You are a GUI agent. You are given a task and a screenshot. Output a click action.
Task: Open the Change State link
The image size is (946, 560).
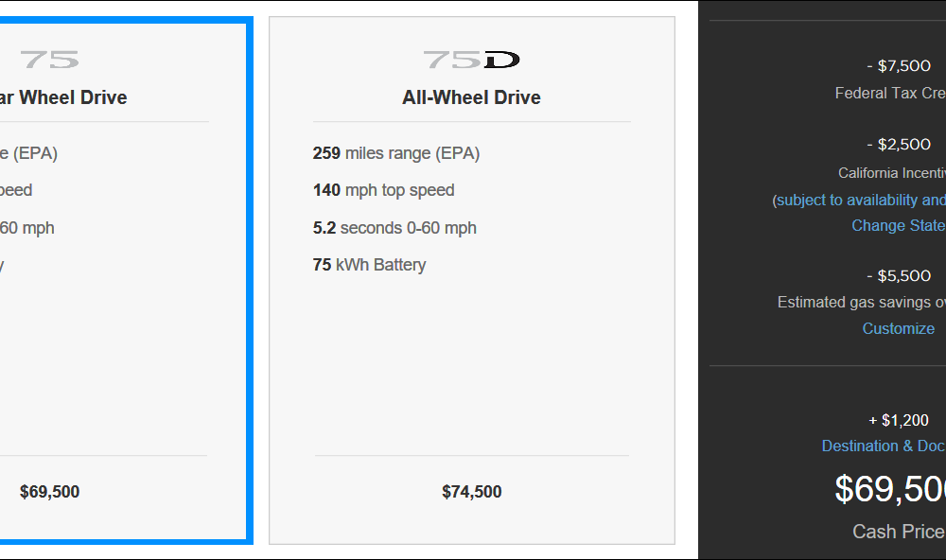coord(899,226)
